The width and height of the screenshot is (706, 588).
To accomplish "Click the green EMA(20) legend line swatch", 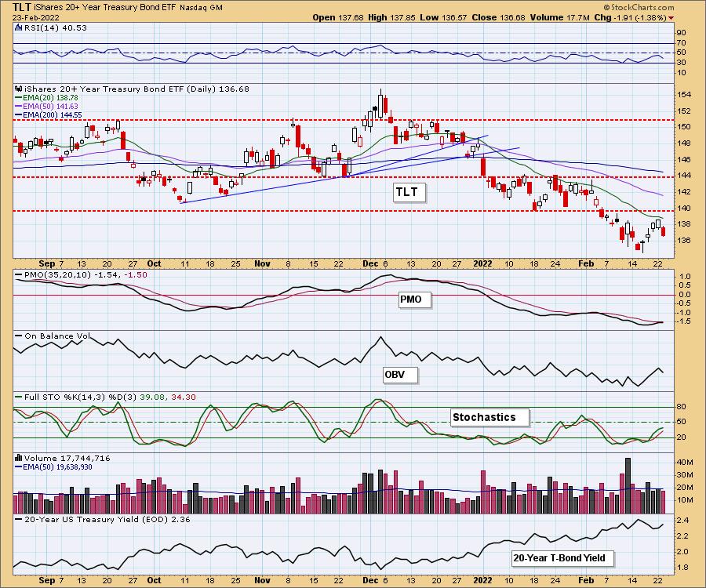I will pos(18,98).
